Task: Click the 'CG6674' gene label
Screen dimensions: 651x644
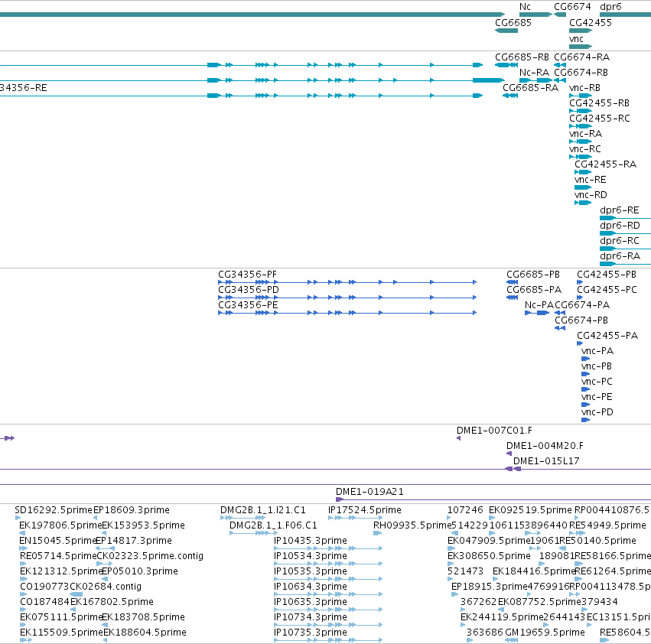Action: coord(572,7)
